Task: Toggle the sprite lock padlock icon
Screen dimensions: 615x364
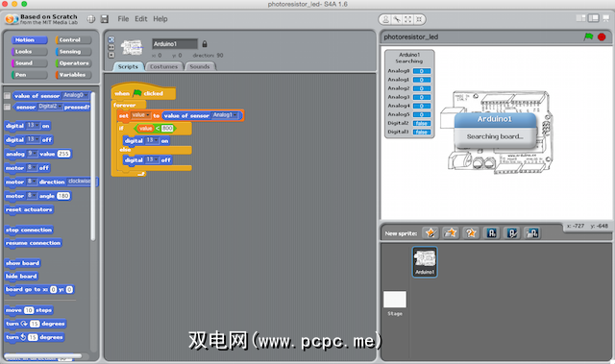Action: 205,44
